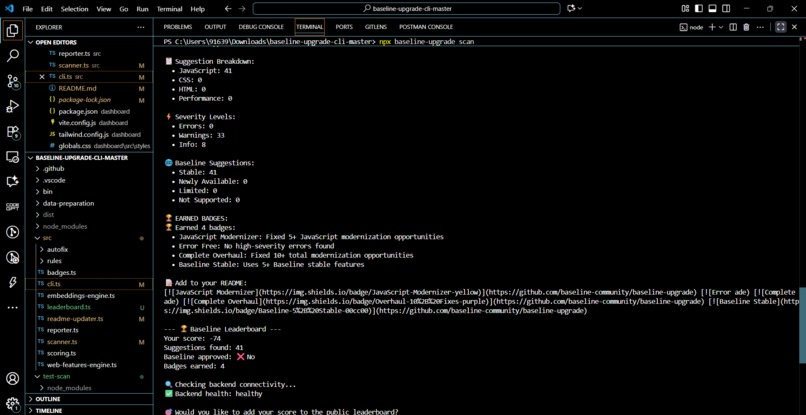Open the Explorer view in activity bar
The height and width of the screenshot is (415, 806).
coord(12,31)
